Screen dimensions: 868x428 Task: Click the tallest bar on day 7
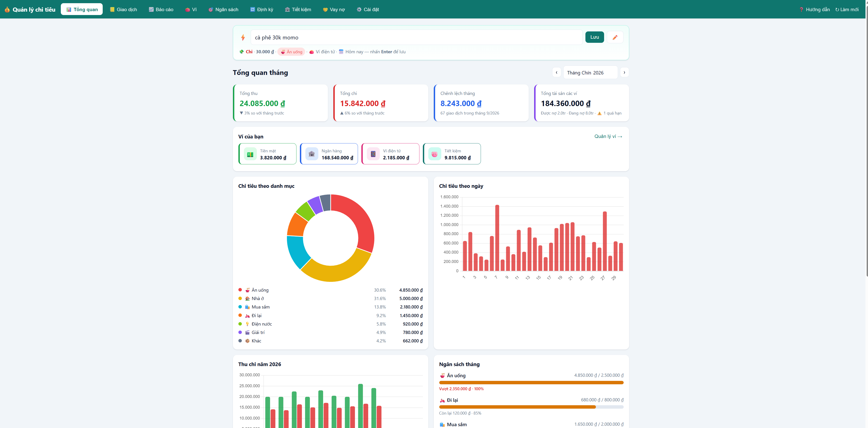pyautogui.click(x=497, y=238)
